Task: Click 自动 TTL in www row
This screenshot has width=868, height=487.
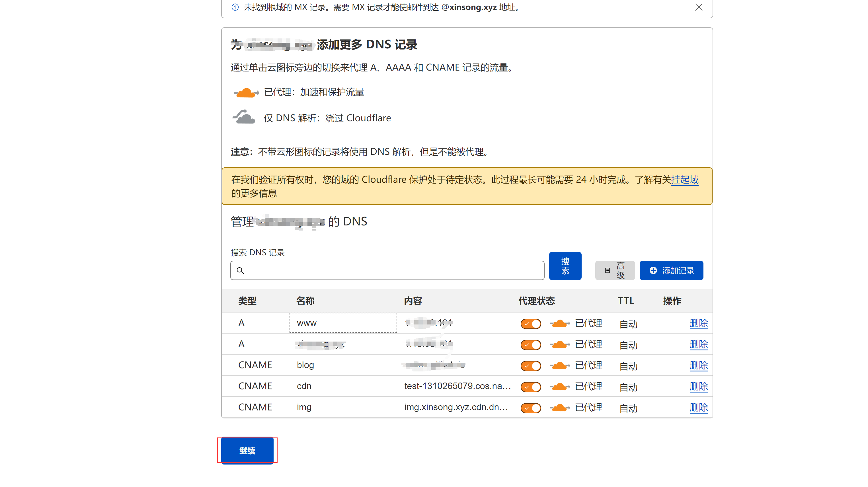Action: 628,324
